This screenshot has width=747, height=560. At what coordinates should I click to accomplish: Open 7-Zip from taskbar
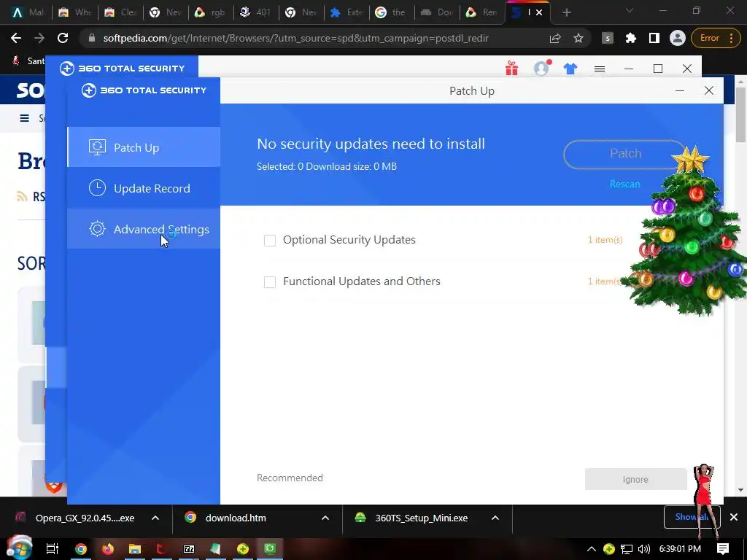tap(189, 549)
